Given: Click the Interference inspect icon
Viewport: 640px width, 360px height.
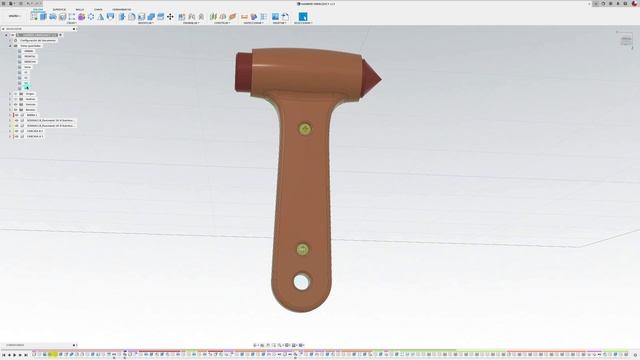Looking at the screenshot, I should pos(254,17).
